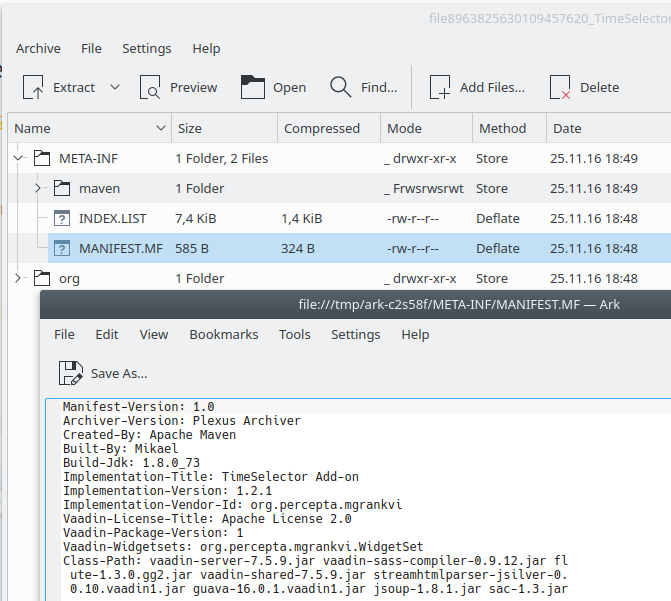Sort by the Date column header
This screenshot has height=601, width=671.
pos(609,128)
